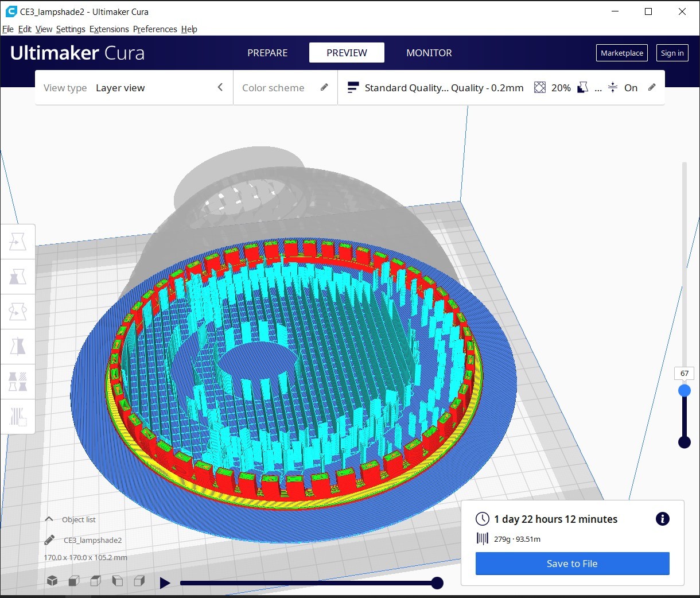The image size is (700, 598).
Task: Click Save to File
Action: [x=572, y=564]
